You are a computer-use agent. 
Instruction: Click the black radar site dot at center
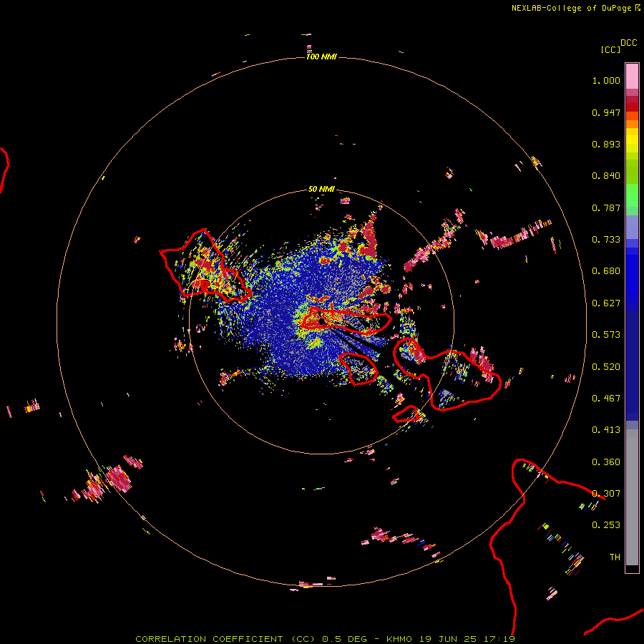point(321,321)
